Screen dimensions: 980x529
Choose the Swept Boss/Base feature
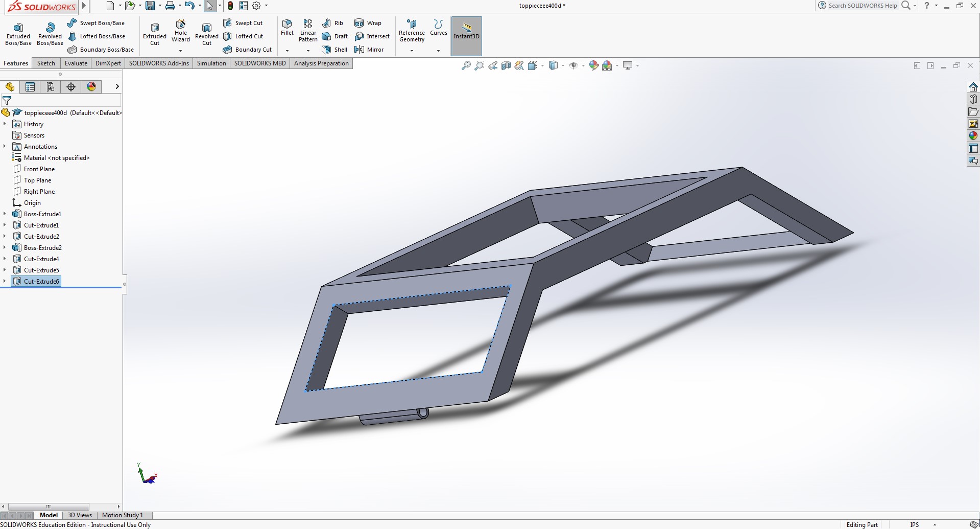[x=96, y=23]
